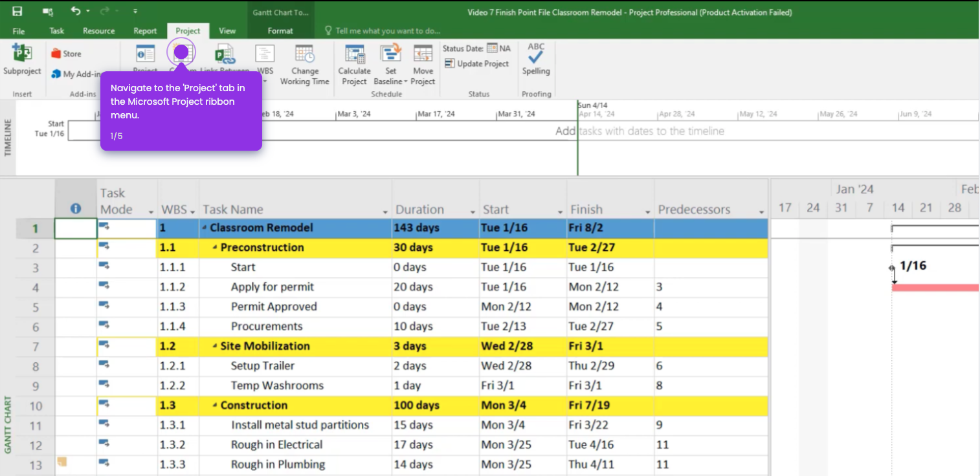Open the Duration column filter dropdown

tap(473, 212)
